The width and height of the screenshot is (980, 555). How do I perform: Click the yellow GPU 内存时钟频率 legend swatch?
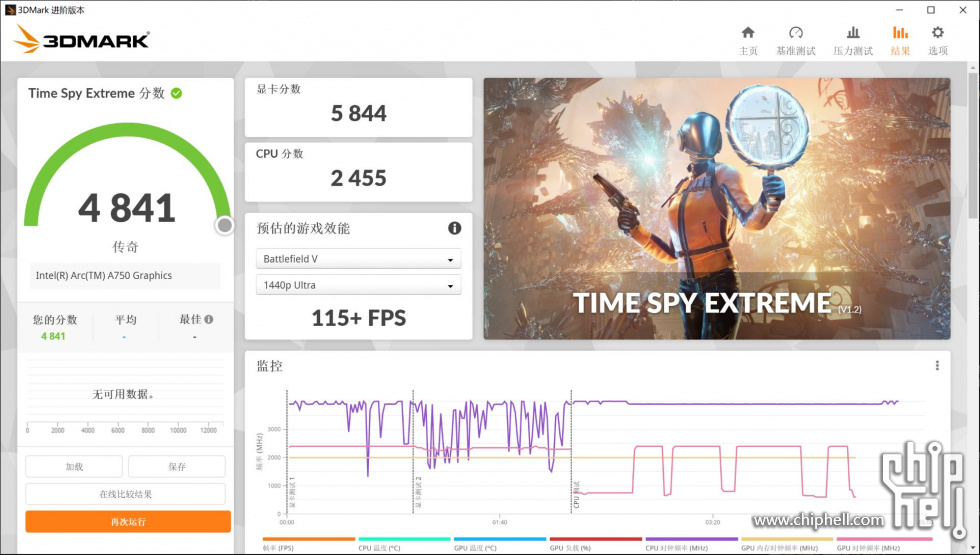pyautogui.click(x=787, y=539)
